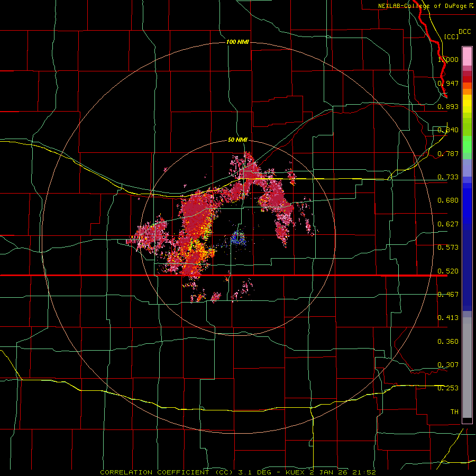Click the 0.467 scale value
The height and width of the screenshot is (476, 476).
(448, 295)
